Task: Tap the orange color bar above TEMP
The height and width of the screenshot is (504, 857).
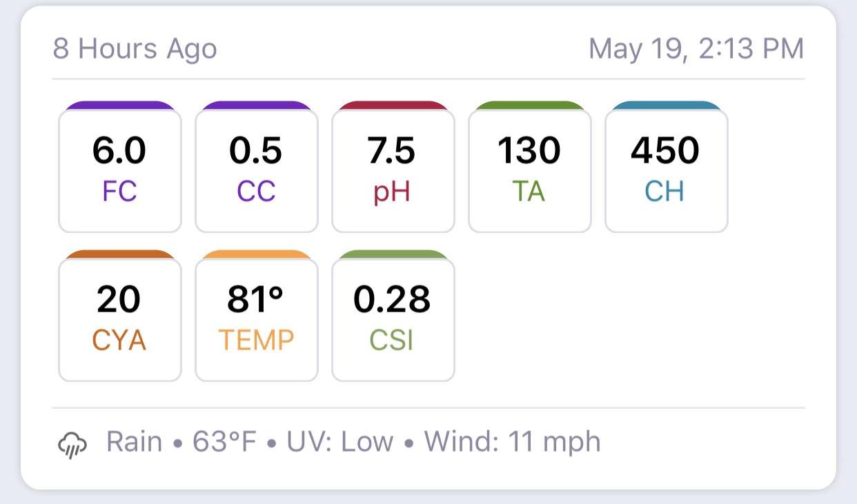Action: pos(257,254)
